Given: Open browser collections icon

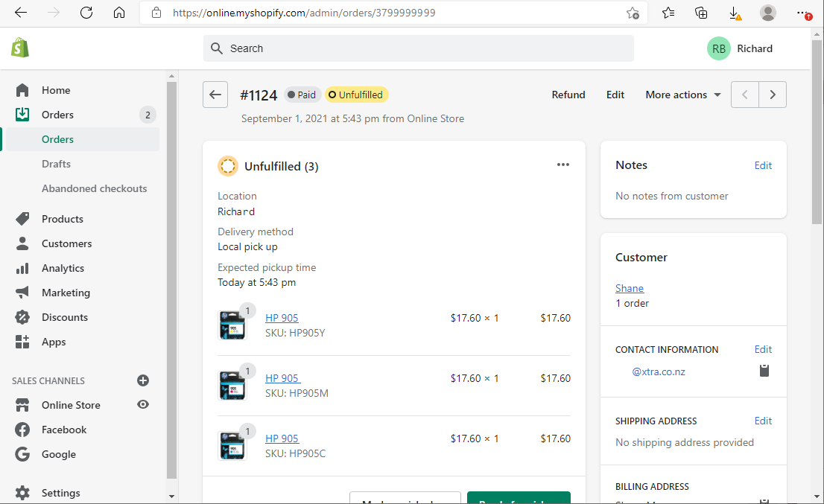Looking at the screenshot, I should pyautogui.click(x=701, y=13).
